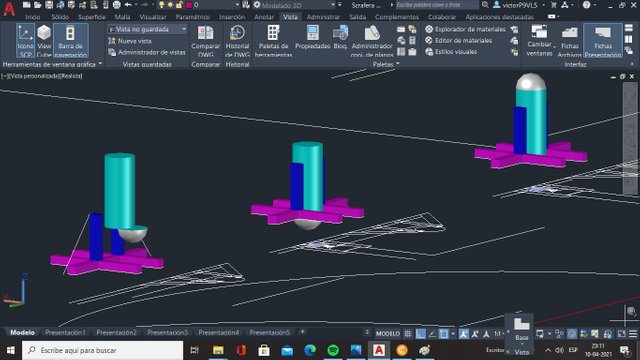The image size is (640, 360).
Task: Switch to the Superficie ribbon tab
Action: click(x=92, y=17)
